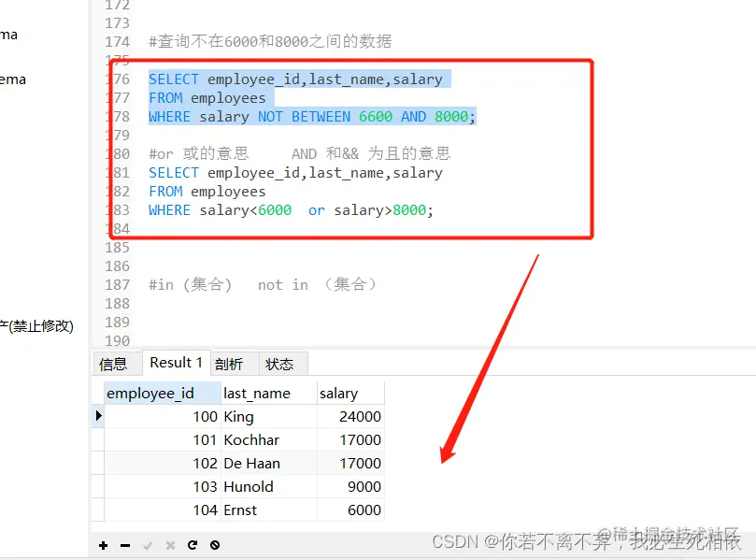This screenshot has height=560, width=756.
Task: Add a new record with the plus icon
Action: (x=103, y=545)
